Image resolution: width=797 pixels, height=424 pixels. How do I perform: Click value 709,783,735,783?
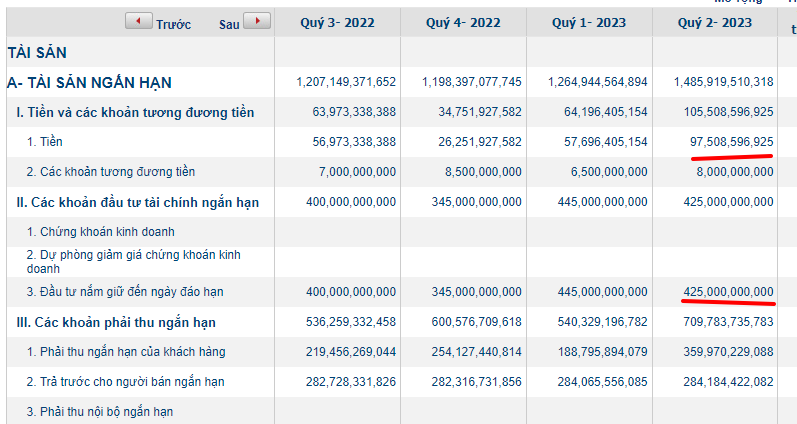728,322
